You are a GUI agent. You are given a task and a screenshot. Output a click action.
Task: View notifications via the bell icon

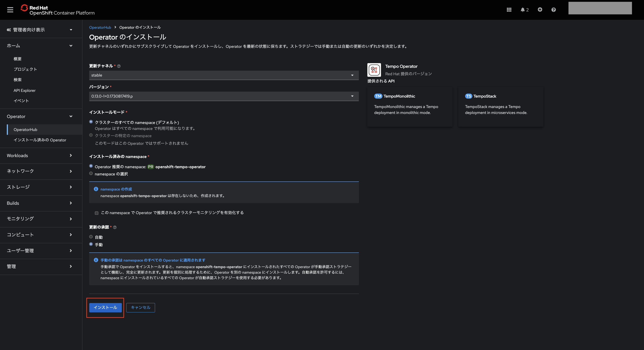tap(523, 10)
